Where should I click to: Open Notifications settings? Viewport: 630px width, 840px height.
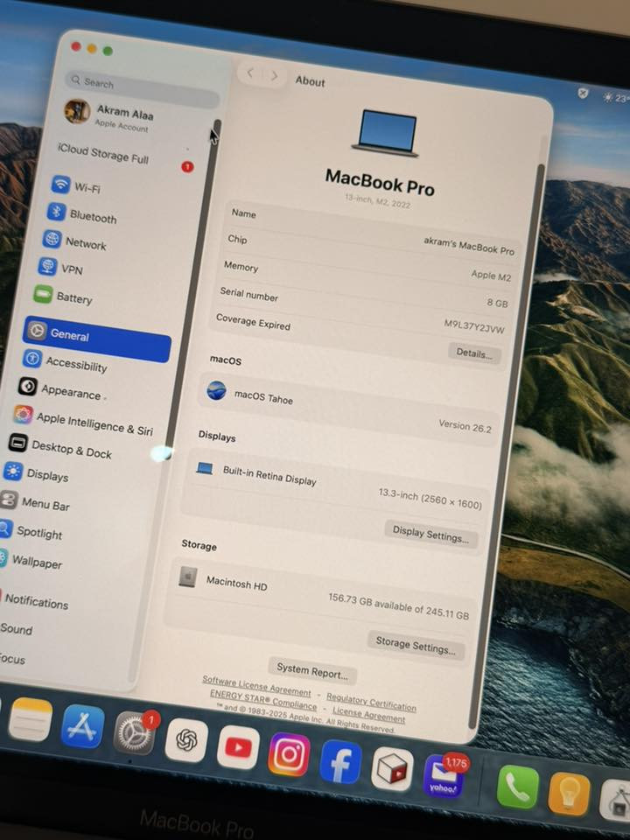(x=35, y=601)
